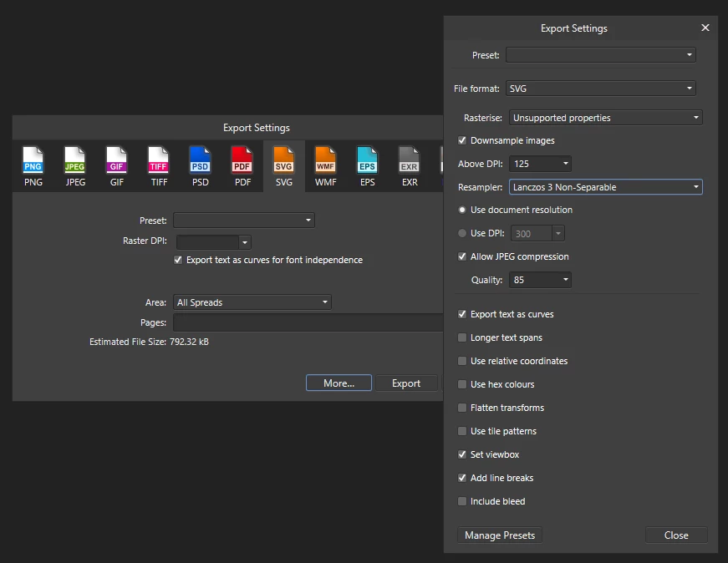Enable Longer text spans

pyautogui.click(x=462, y=337)
